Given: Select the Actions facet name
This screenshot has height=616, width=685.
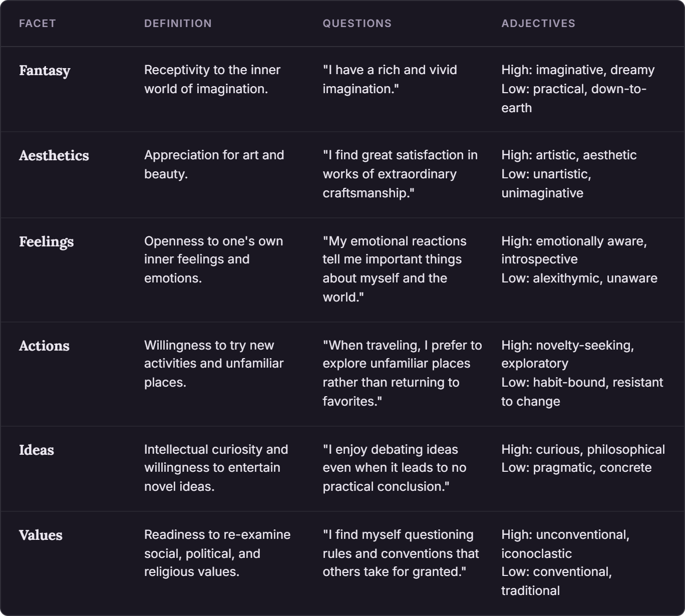Looking at the screenshot, I should coord(44,346).
